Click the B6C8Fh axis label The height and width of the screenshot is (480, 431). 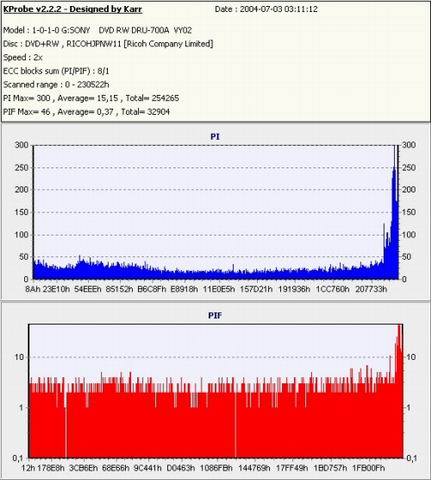point(152,289)
